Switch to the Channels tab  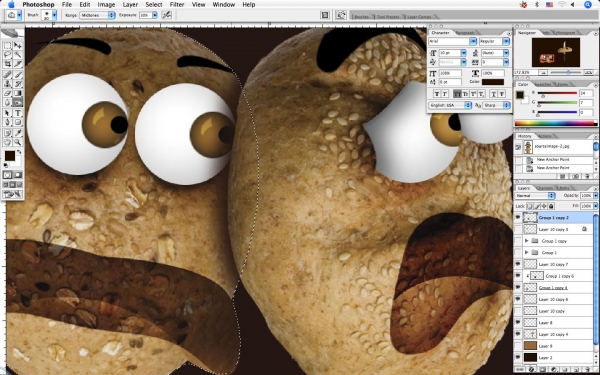coord(545,188)
